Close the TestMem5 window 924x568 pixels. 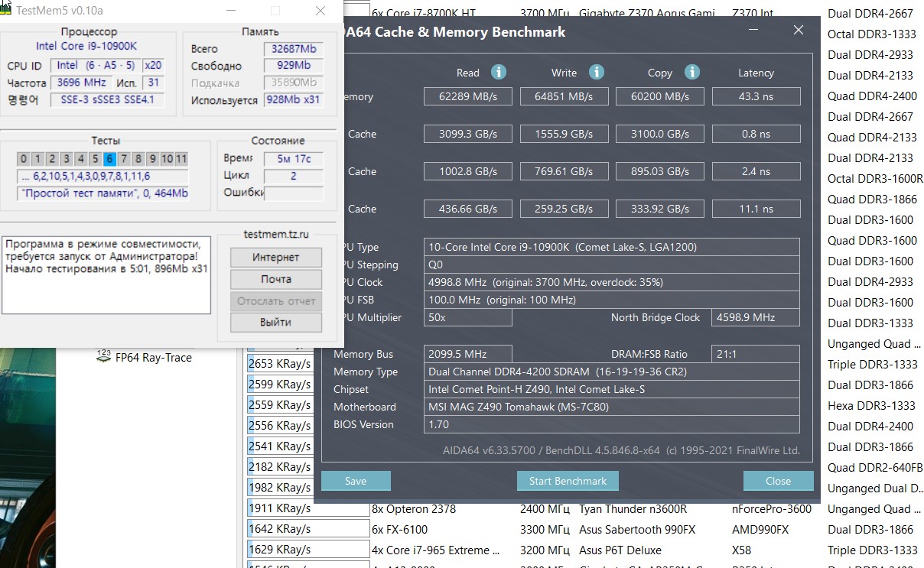pyautogui.click(x=321, y=11)
